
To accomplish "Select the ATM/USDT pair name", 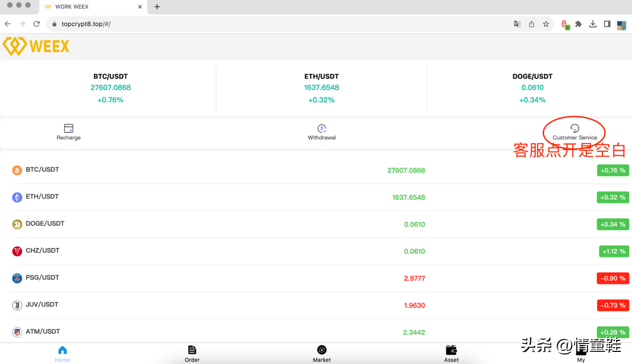I will pyautogui.click(x=43, y=331).
